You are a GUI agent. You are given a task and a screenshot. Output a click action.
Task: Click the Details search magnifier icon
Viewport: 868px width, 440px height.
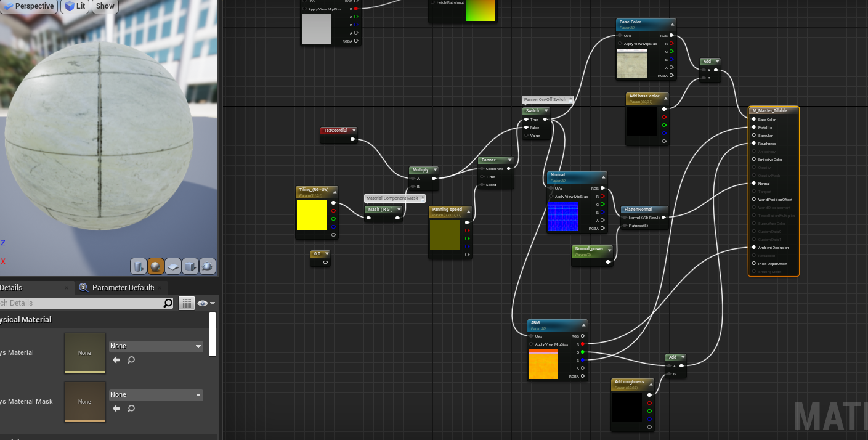tap(168, 303)
